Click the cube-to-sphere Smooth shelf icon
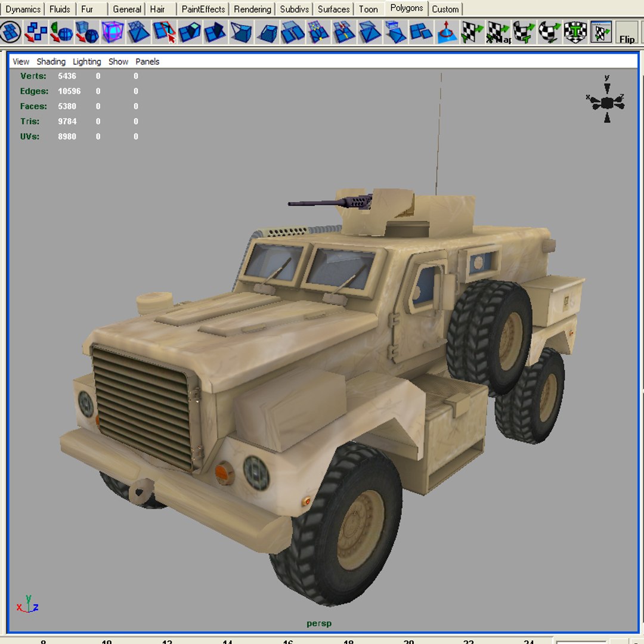Viewport: 644px width, 644px height. 87,32
